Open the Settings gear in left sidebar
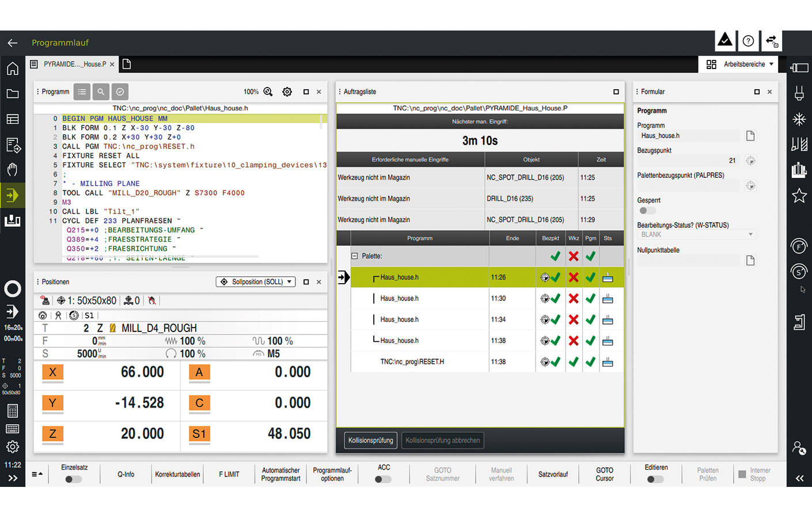The height and width of the screenshot is (518, 812). click(13, 447)
